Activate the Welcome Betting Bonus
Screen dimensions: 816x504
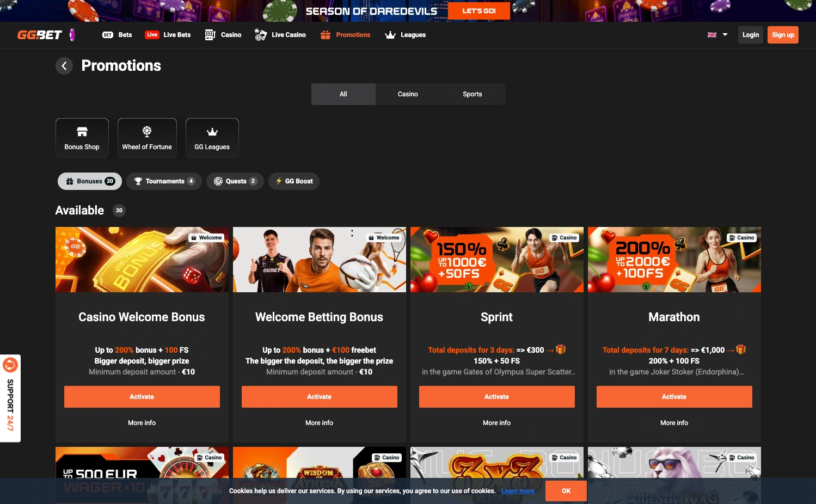(x=320, y=397)
